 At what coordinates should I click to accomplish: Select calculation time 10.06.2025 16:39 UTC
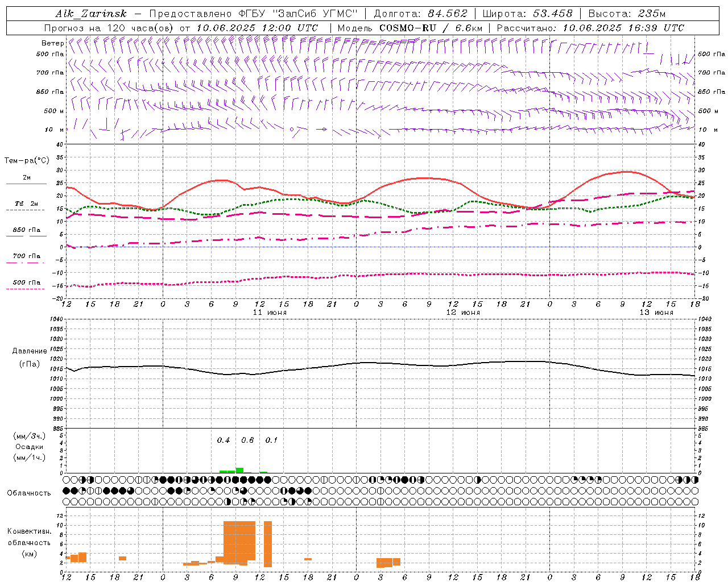pyautogui.click(x=623, y=28)
